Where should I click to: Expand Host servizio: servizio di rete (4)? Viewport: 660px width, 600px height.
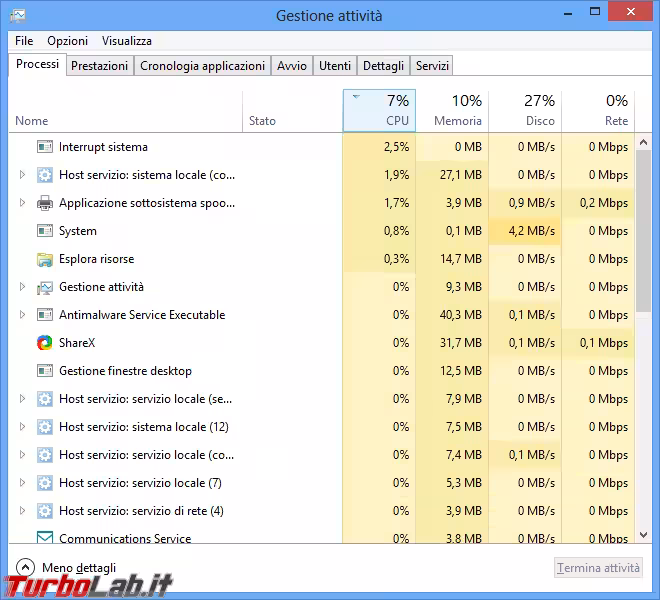click(22, 511)
